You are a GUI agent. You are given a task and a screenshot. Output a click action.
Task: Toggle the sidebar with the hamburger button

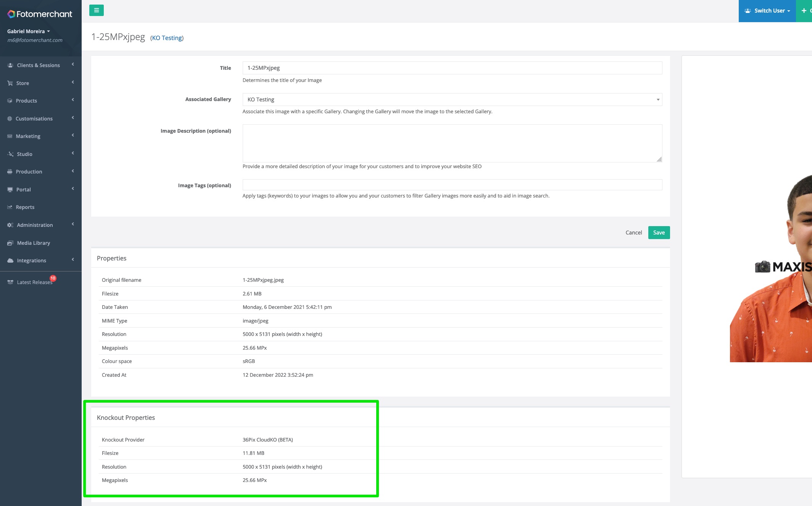point(97,10)
